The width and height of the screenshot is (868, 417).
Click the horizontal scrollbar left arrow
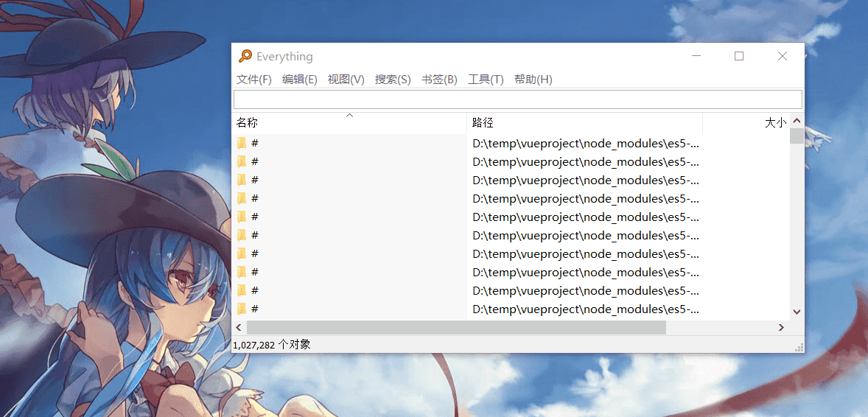[x=239, y=327]
